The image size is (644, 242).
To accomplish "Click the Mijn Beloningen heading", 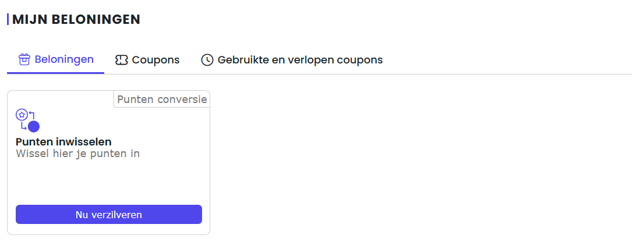I will pos(76,19).
